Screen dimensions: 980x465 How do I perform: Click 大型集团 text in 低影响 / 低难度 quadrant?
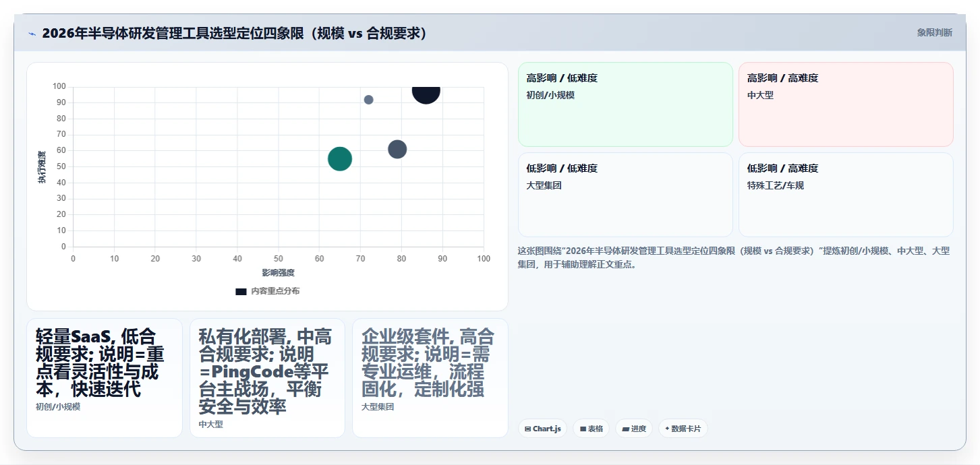[544, 185]
